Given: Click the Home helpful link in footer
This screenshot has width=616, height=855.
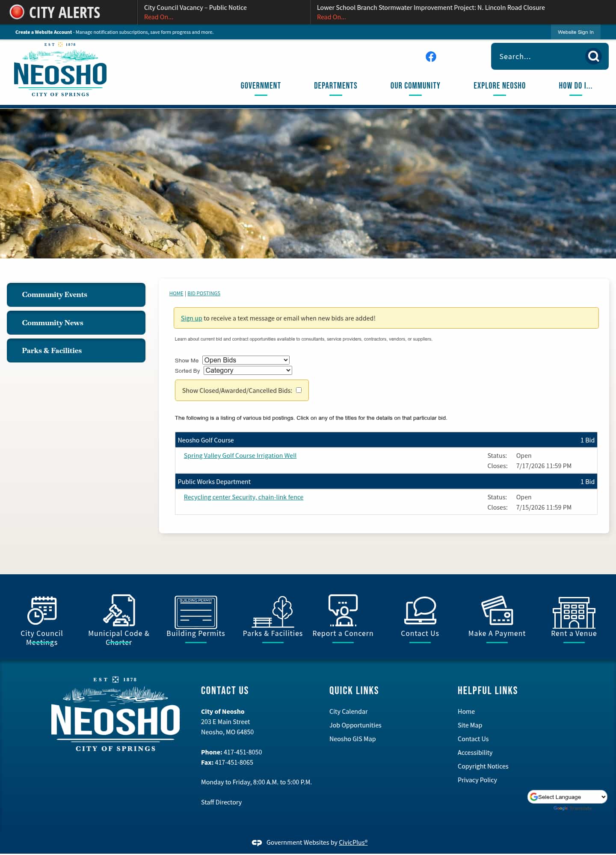Looking at the screenshot, I should coord(466,712).
